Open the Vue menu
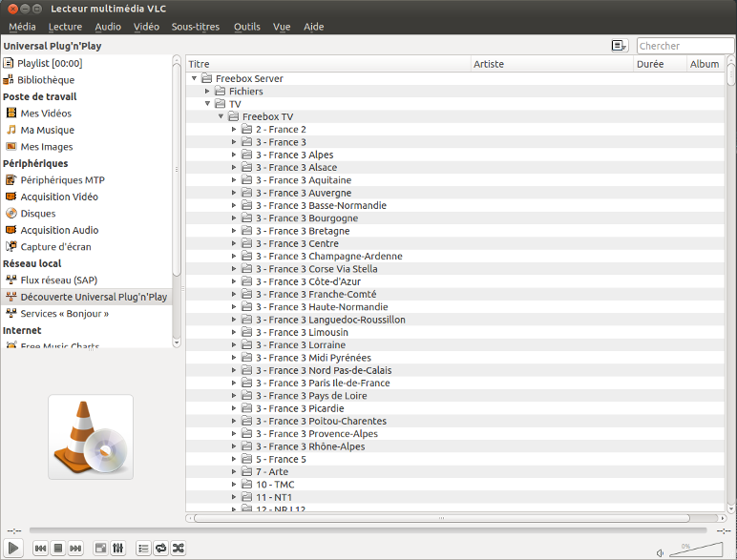This screenshot has width=737, height=560. tap(282, 27)
